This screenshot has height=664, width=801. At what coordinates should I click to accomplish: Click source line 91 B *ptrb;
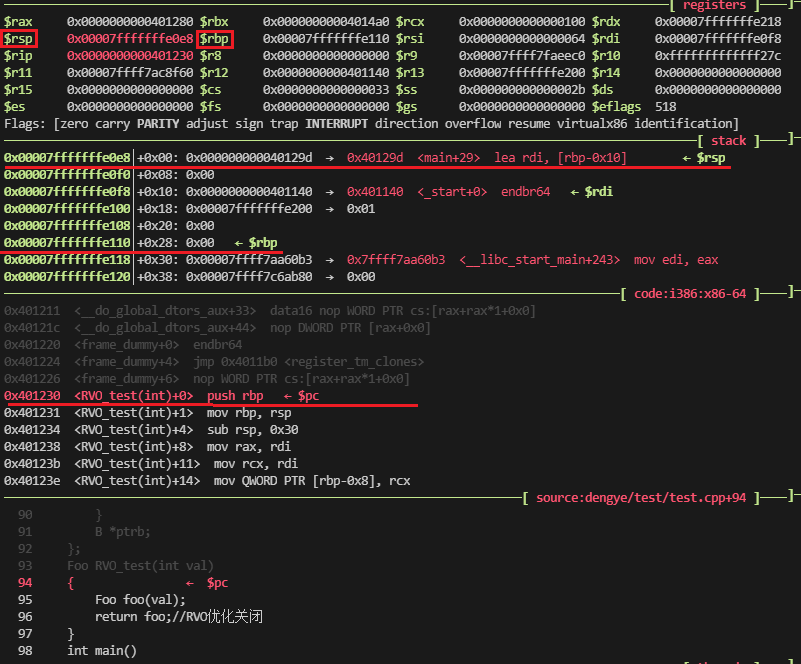[123, 532]
